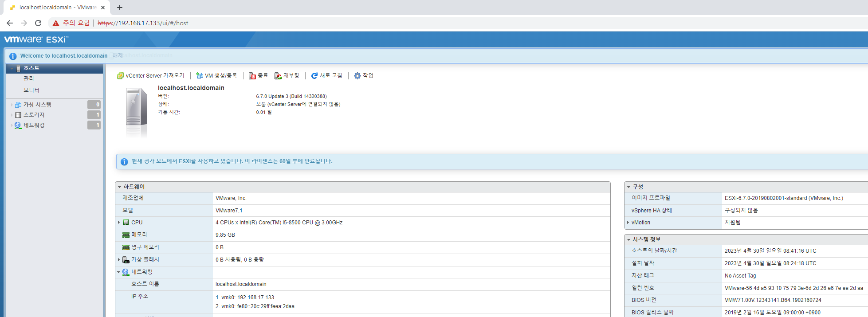Image resolution: width=868 pixels, height=317 pixels.
Task: Click the 9.85 GB memory value
Action: 225,235
